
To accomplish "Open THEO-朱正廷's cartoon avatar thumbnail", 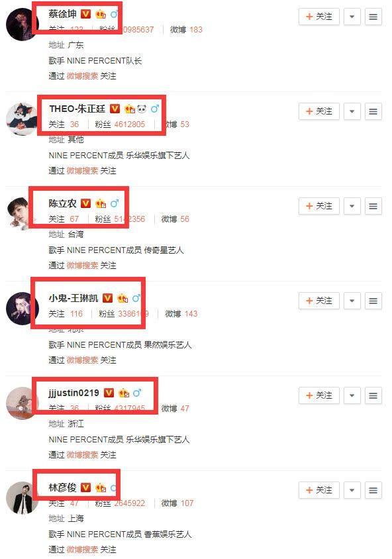I will (x=22, y=119).
